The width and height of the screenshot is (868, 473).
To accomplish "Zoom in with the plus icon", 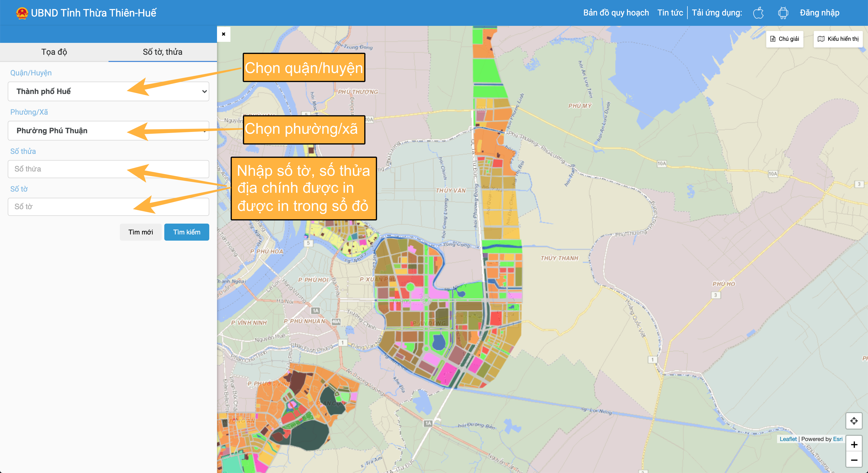I will tap(854, 444).
